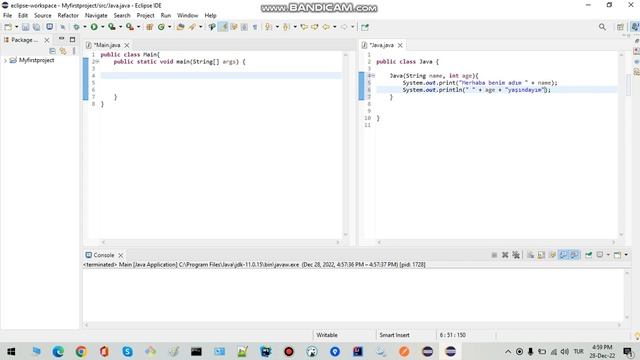This screenshot has width=640, height=360.
Task: Close the Java.java editor tab
Action: click(400, 45)
